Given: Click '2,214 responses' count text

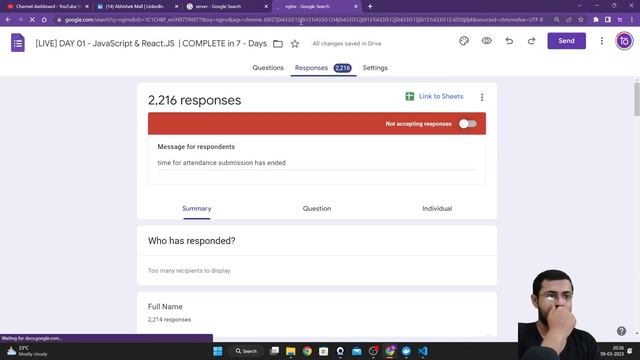Looking at the screenshot, I should coord(169,320).
